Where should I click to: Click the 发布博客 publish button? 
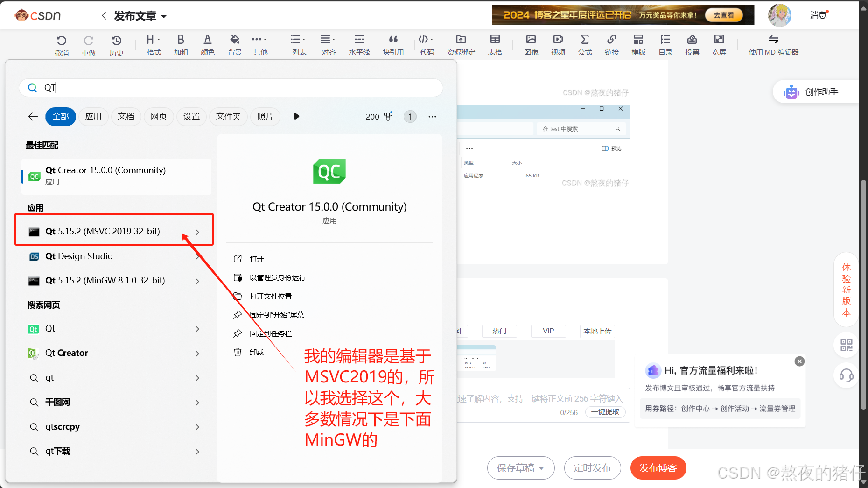coord(658,468)
